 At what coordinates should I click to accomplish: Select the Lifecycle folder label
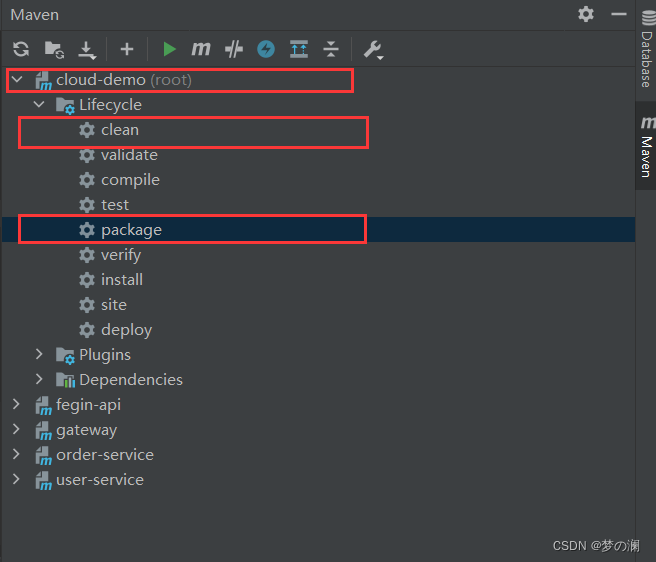(x=110, y=105)
